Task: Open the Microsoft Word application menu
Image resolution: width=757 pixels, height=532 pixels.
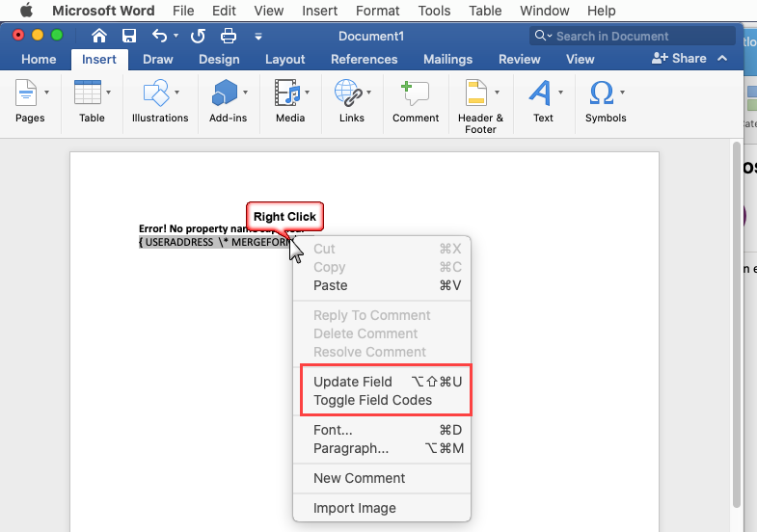Action: (x=103, y=11)
